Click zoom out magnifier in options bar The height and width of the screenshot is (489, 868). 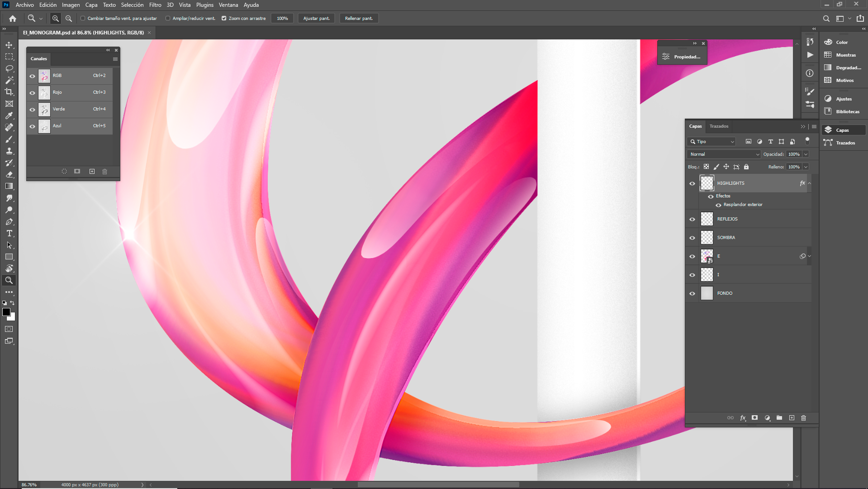(69, 19)
